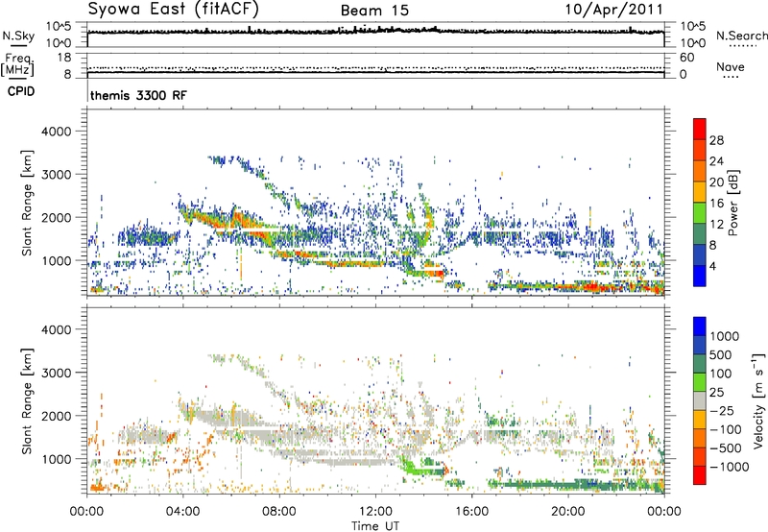Click 'Slant Range [km]' label of power panel
Screen dimensions: 768x532
[27, 203]
